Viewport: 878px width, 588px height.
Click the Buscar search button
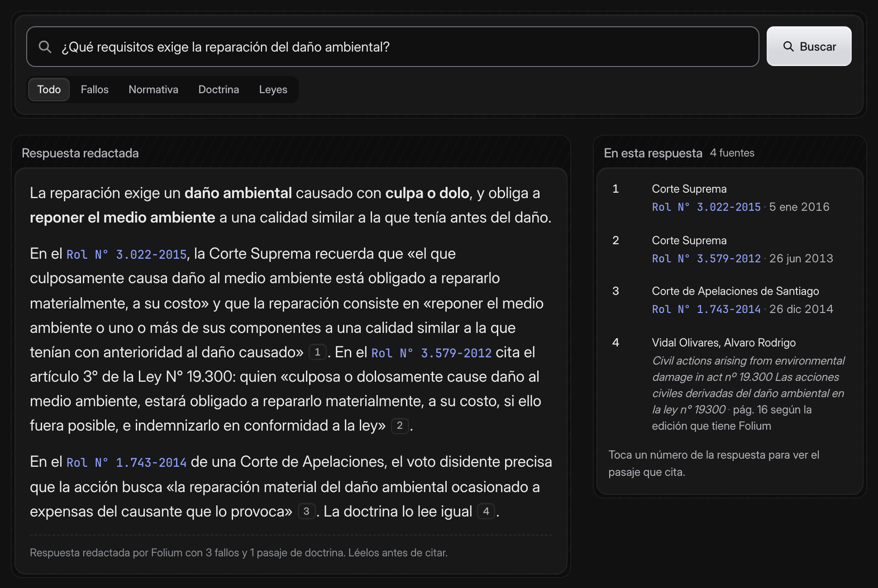(809, 47)
